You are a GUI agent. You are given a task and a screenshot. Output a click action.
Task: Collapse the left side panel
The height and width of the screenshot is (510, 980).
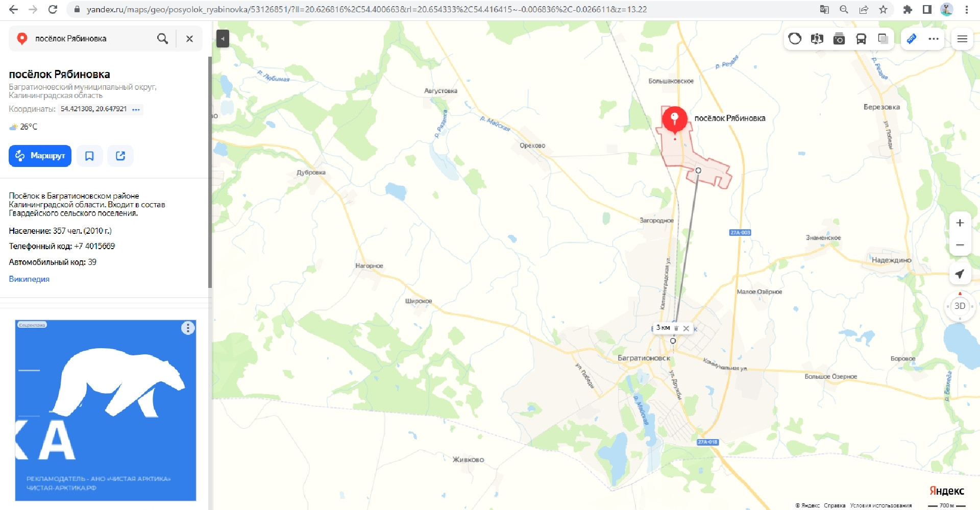[223, 39]
